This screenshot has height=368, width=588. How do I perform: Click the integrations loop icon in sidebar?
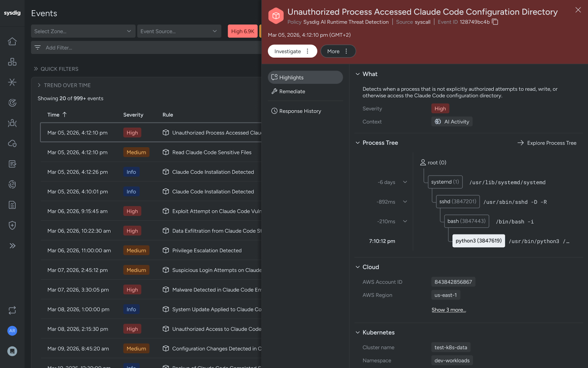click(x=12, y=310)
